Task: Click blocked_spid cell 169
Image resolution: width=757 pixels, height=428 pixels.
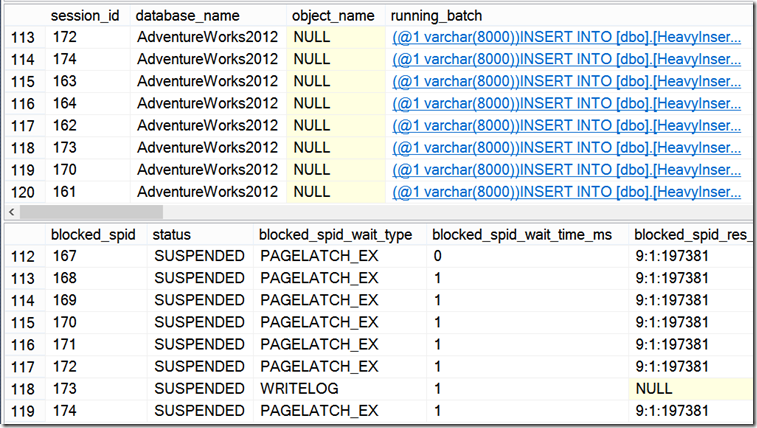Action: (96, 301)
